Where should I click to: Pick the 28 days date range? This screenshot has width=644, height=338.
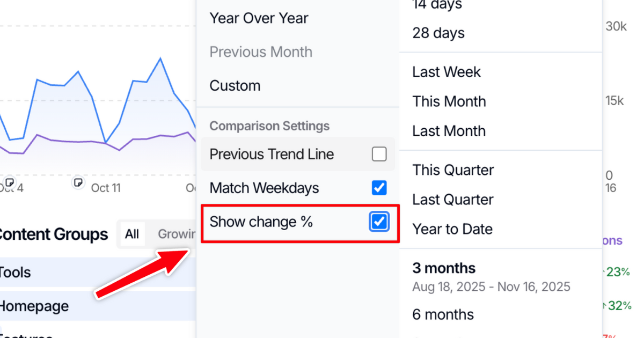tap(438, 33)
